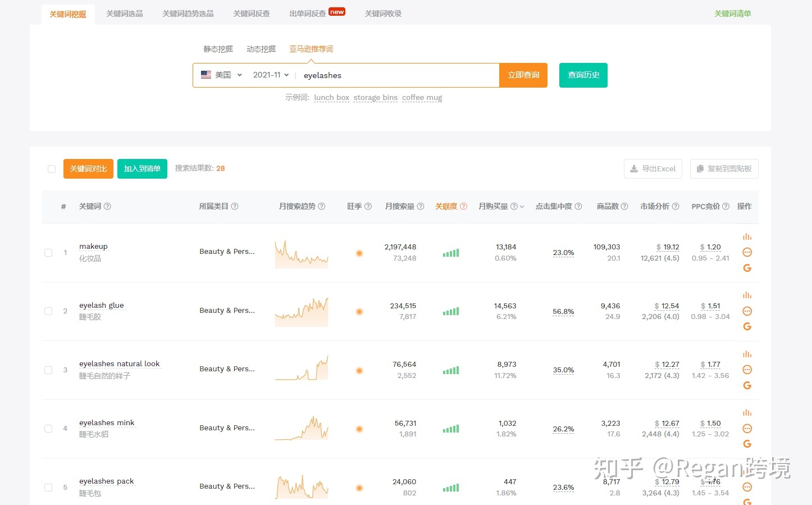Image resolution: width=812 pixels, height=505 pixels.
Task: Click the 立即查询 search button
Action: click(x=523, y=75)
